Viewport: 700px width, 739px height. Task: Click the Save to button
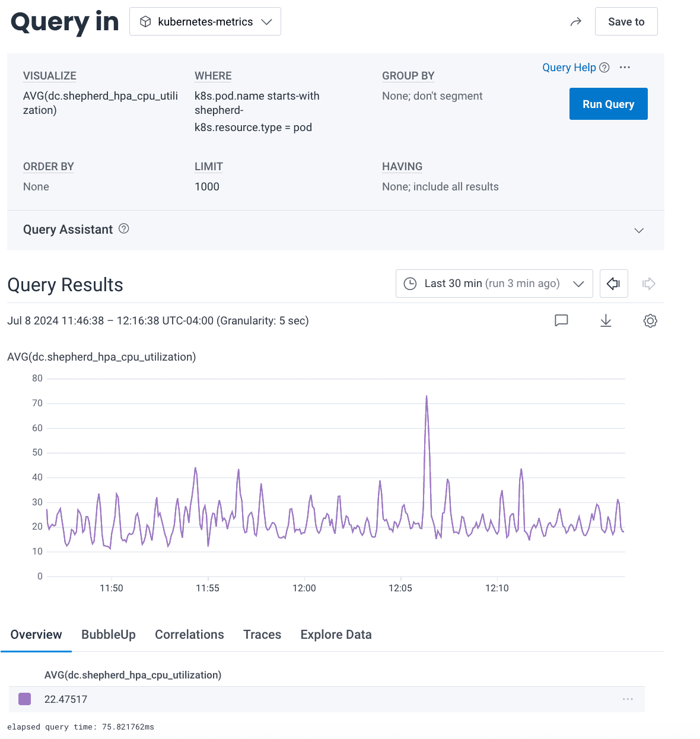(x=626, y=22)
